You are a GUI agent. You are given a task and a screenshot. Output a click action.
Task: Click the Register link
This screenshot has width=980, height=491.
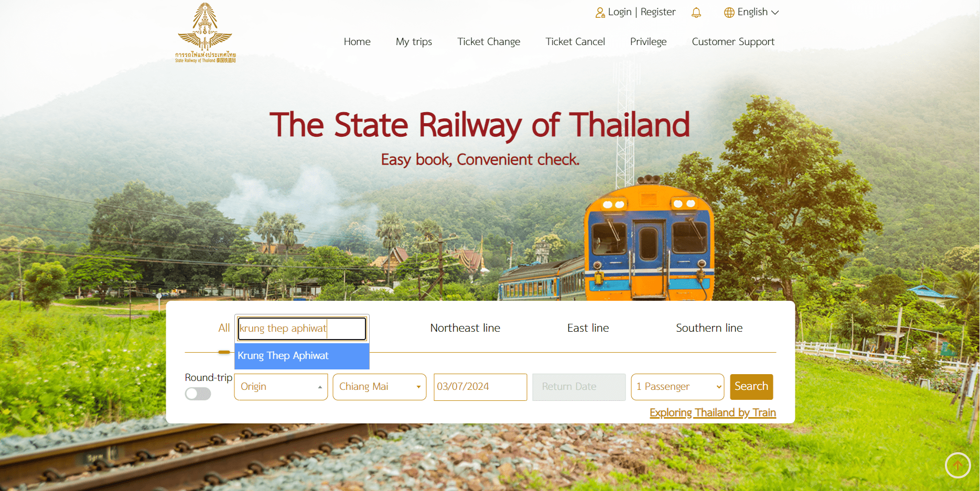click(x=658, y=12)
